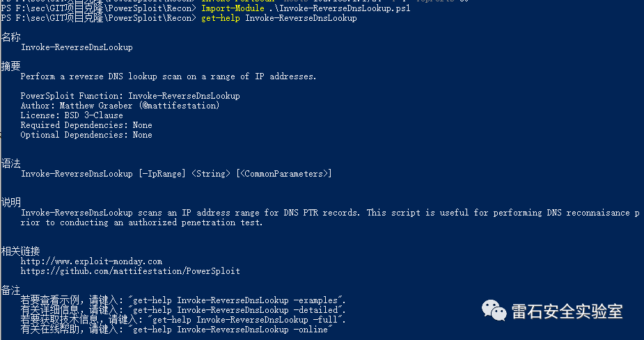The height and width of the screenshot is (340, 644).
Task: Click the 备注 section heading
Action: [11, 290]
